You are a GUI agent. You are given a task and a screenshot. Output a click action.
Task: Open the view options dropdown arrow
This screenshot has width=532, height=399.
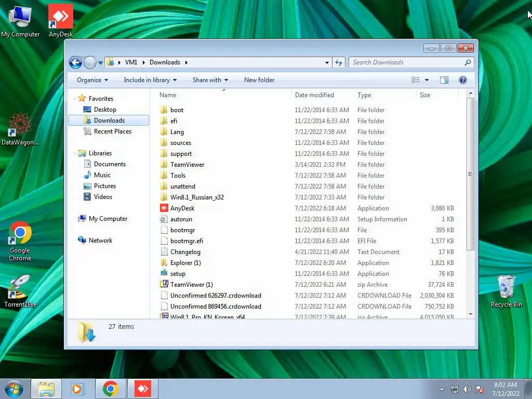click(x=427, y=80)
